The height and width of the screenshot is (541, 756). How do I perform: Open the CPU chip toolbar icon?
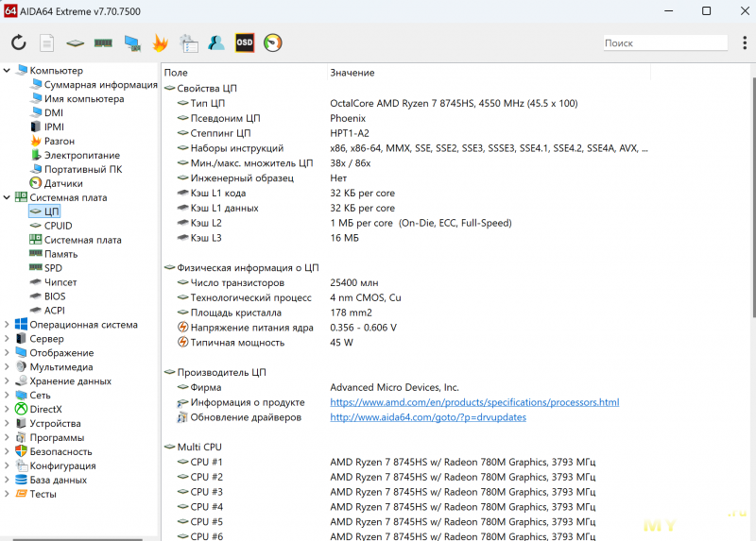tap(75, 43)
